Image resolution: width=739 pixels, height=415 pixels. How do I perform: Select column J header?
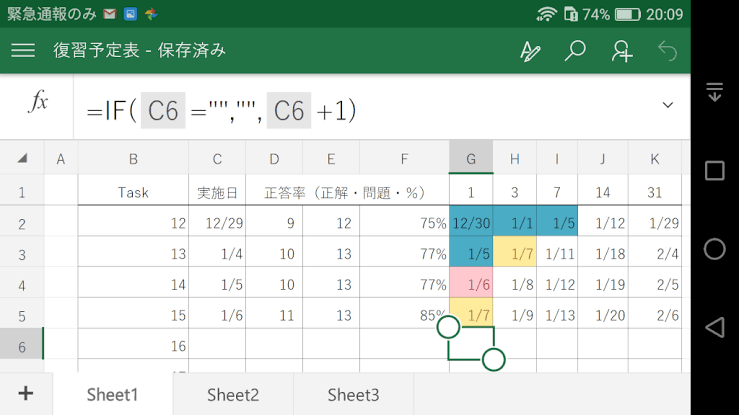click(x=603, y=159)
